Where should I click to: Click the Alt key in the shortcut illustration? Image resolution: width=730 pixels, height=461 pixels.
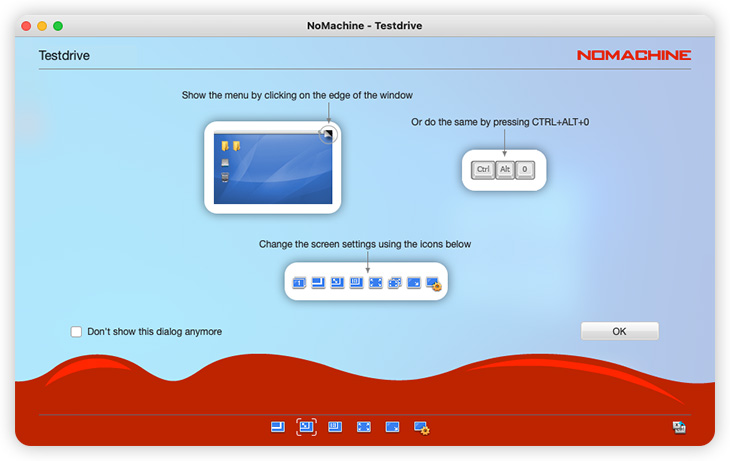[x=505, y=170]
